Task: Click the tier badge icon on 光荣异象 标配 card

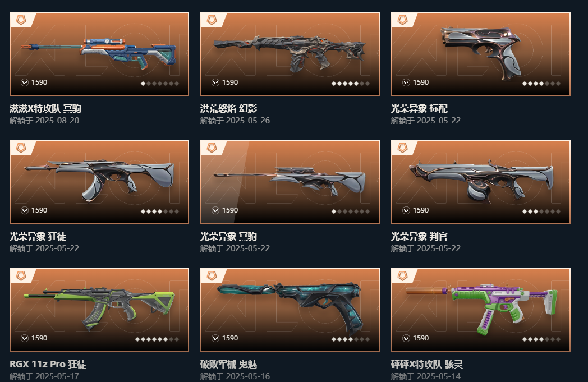Action: (x=403, y=20)
